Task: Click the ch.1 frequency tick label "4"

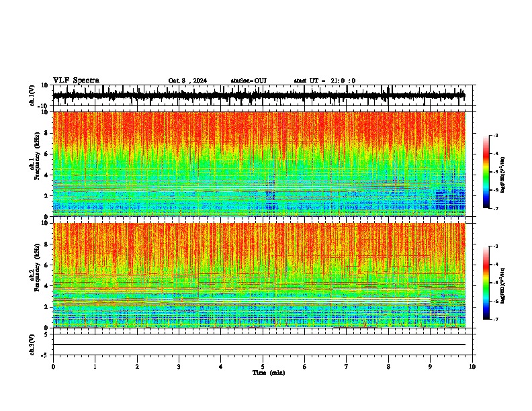Action: (46, 175)
